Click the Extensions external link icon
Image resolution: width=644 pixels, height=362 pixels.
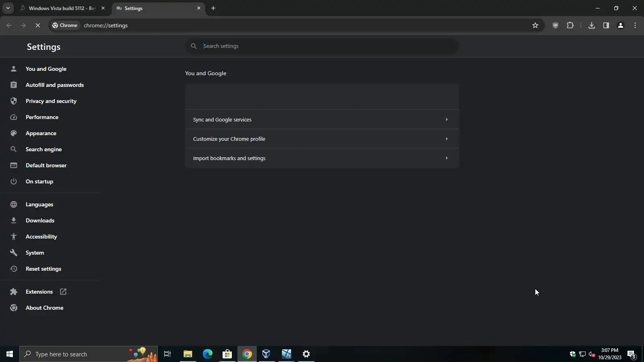point(63,292)
